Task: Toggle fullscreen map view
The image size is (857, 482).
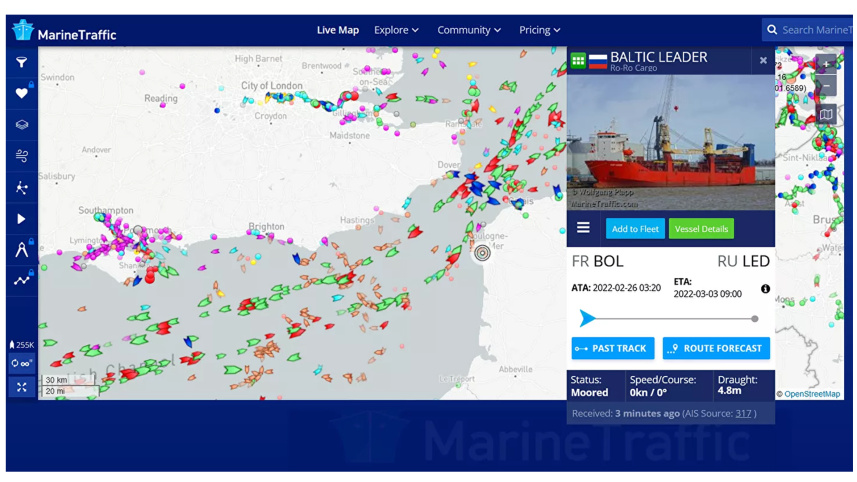Action: pyautogui.click(x=21, y=387)
